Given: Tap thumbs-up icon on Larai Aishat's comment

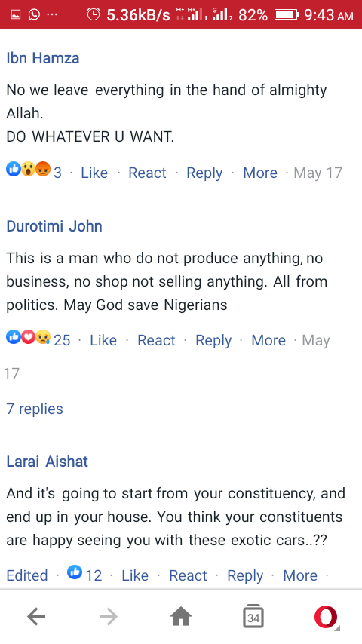Looking at the screenshot, I should 75,572.
